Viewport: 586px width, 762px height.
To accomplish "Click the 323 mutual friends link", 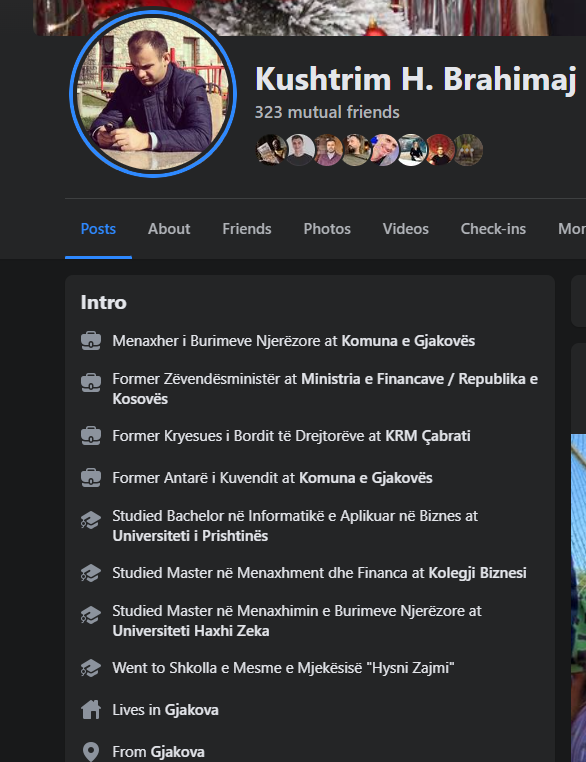I will (327, 112).
